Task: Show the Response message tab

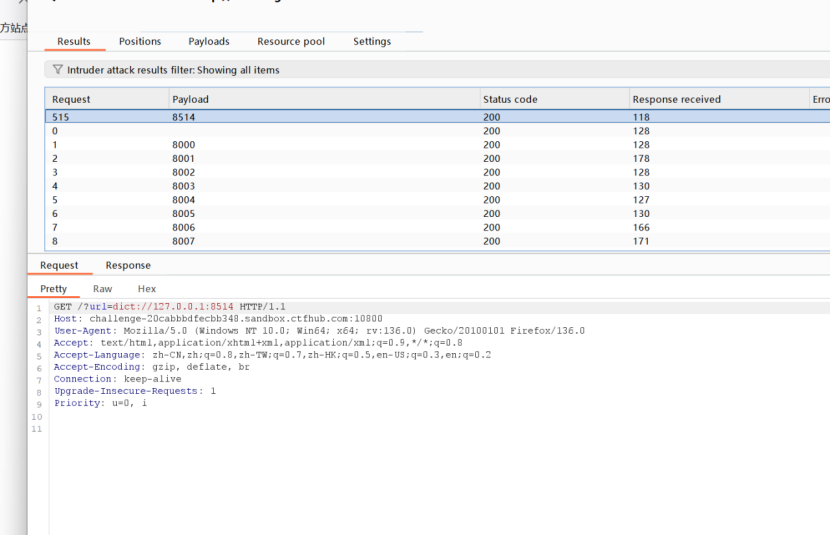Action: tap(128, 265)
